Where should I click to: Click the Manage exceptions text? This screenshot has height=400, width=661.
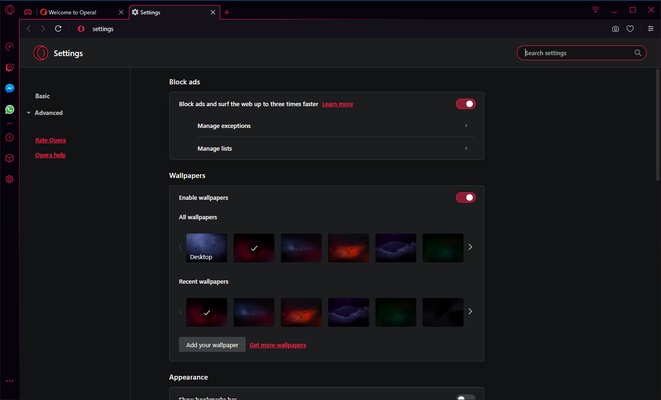pyautogui.click(x=224, y=126)
